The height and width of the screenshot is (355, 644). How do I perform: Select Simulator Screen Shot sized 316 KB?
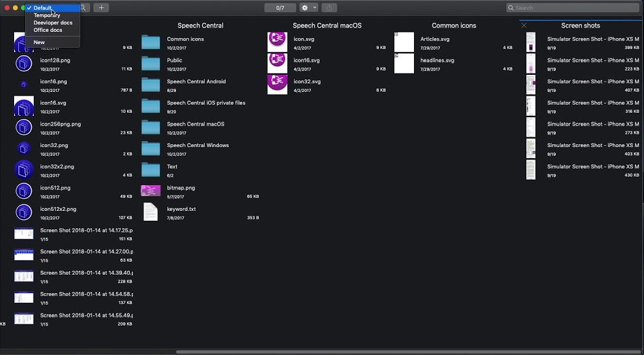[x=583, y=107]
